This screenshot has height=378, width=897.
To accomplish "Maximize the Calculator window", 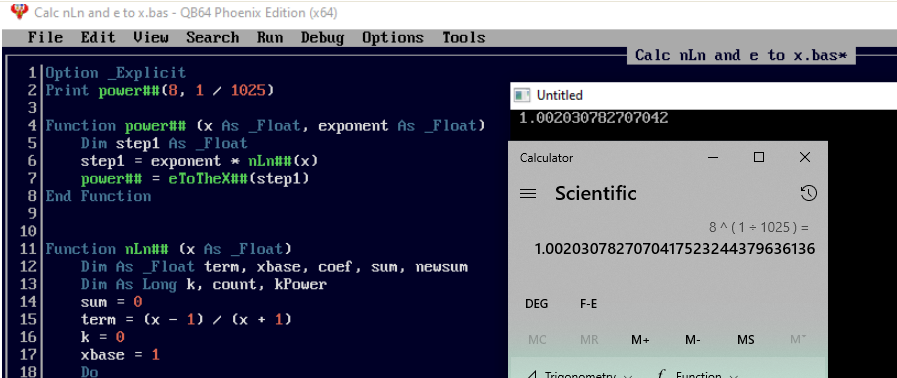I will coord(759,157).
